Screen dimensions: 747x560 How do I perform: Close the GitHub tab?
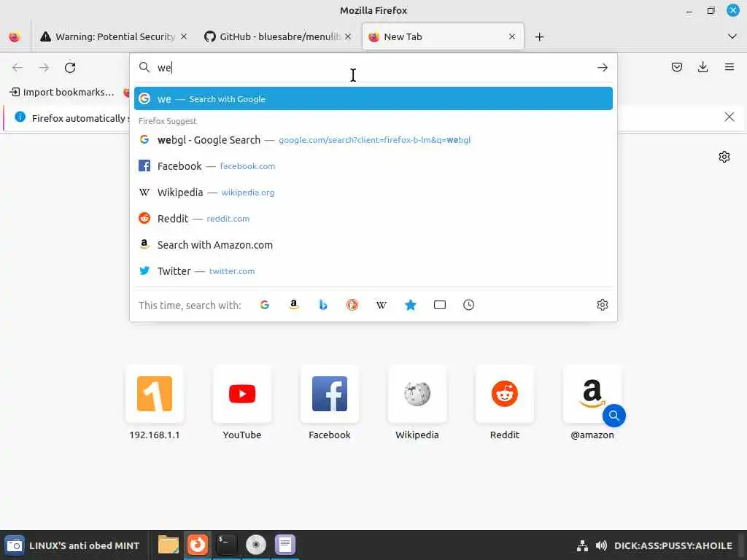[348, 36]
